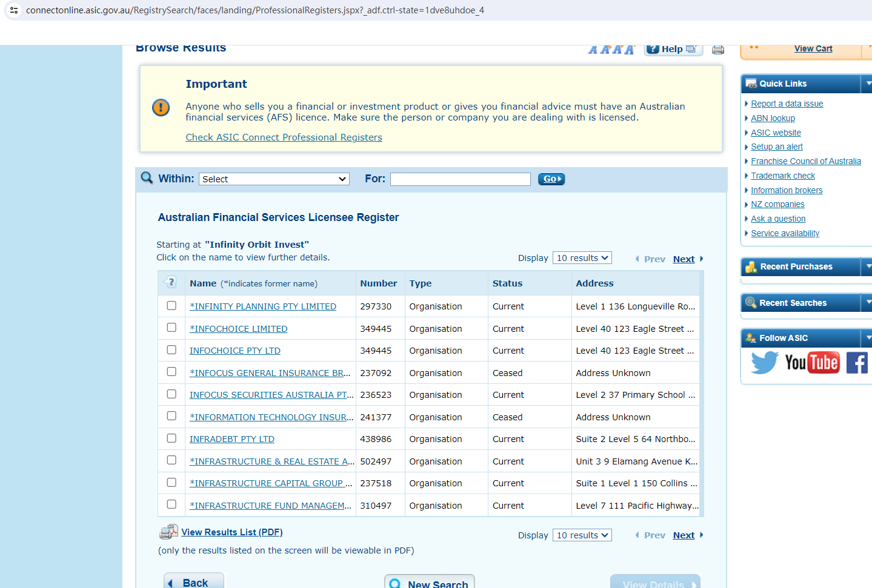Click in the For search text field

pos(461,179)
